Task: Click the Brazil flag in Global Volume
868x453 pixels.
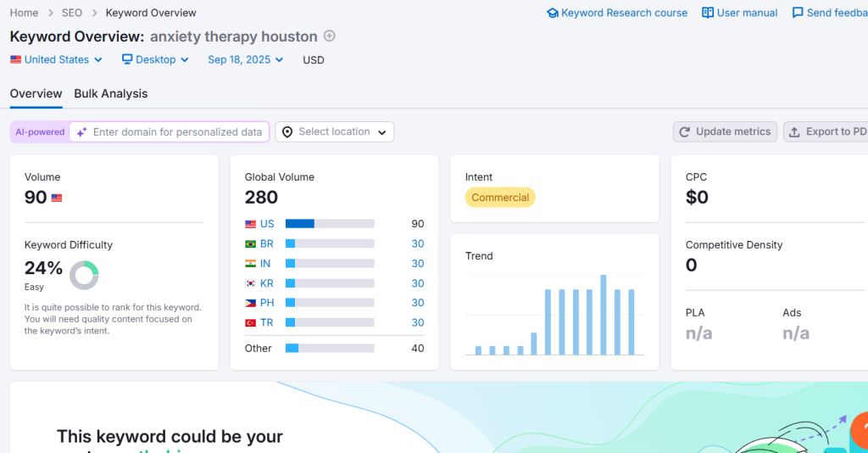Action: (251, 243)
